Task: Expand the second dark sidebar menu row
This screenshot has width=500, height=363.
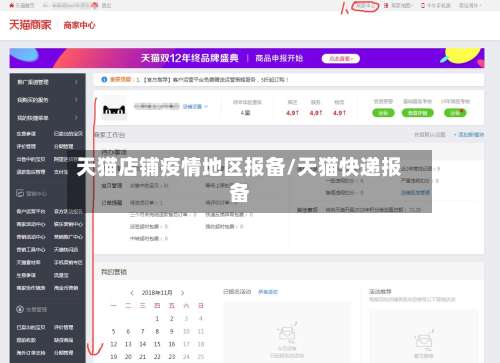Action: coord(48,100)
